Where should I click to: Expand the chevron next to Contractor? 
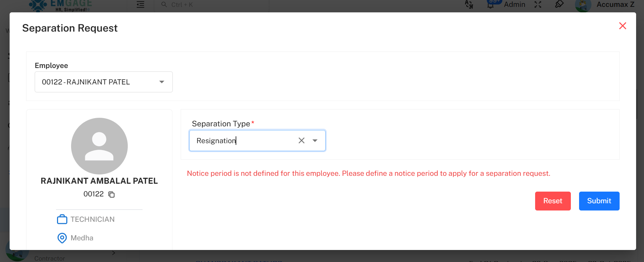(114, 253)
